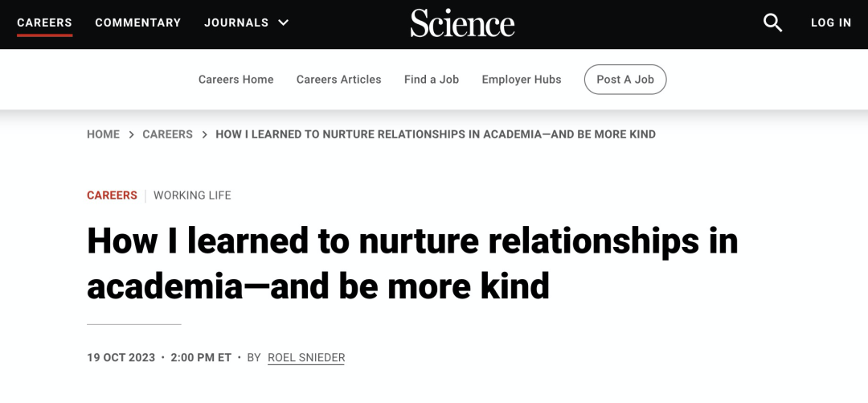The width and height of the screenshot is (868, 403).
Task: Open Careers Articles section
Action: pos(339,80)
